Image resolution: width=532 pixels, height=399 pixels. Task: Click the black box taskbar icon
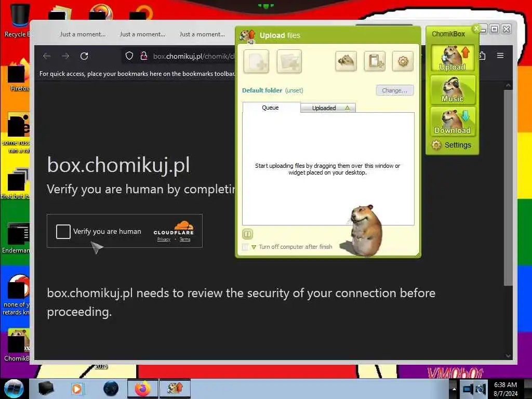pos(46,389)
